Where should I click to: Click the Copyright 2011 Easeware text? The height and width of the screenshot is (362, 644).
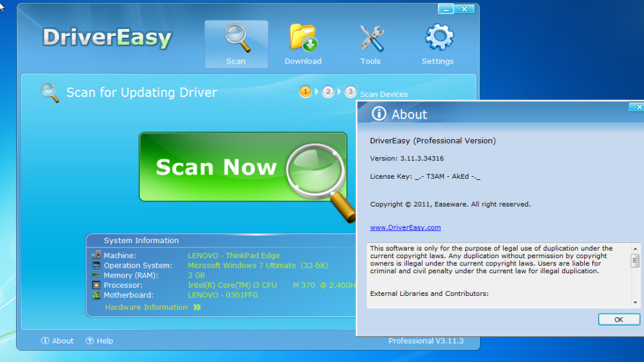pos(450,204)
